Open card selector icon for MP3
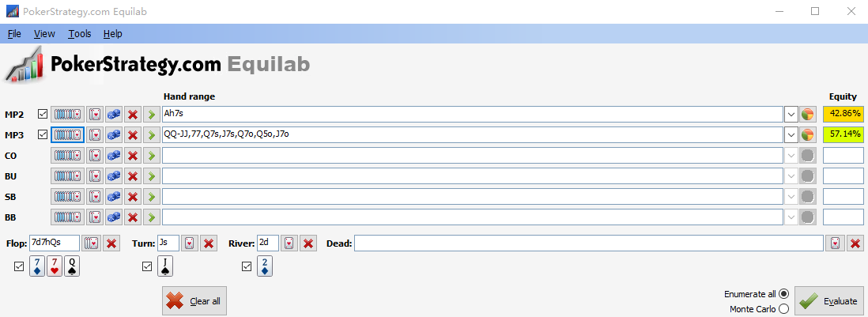Viewport: 868px width, 317px height. [x=96, y=134]
